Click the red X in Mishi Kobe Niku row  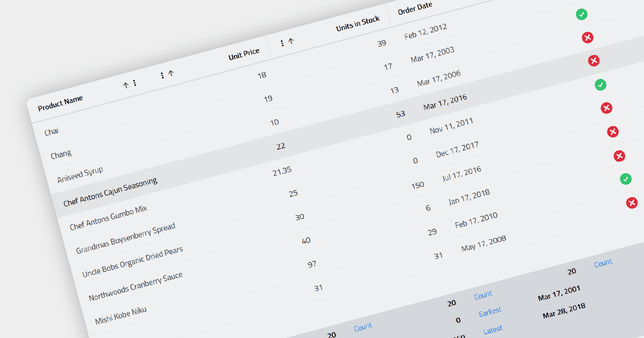point(632,203)
